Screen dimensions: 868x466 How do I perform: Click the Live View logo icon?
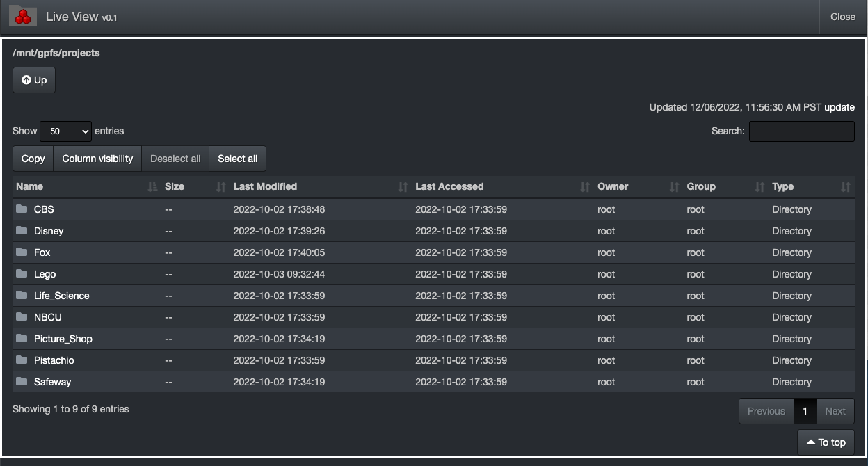(x=22, y=15)
